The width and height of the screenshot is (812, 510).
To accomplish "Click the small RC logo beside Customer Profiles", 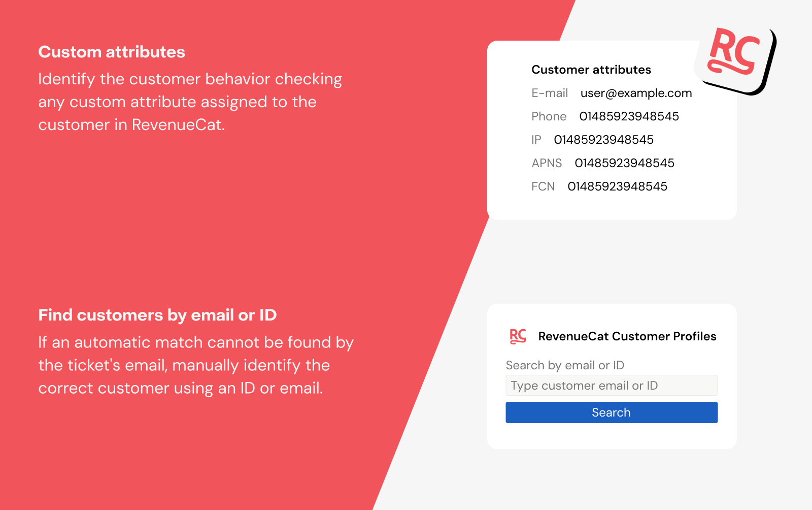I will 518,336.
